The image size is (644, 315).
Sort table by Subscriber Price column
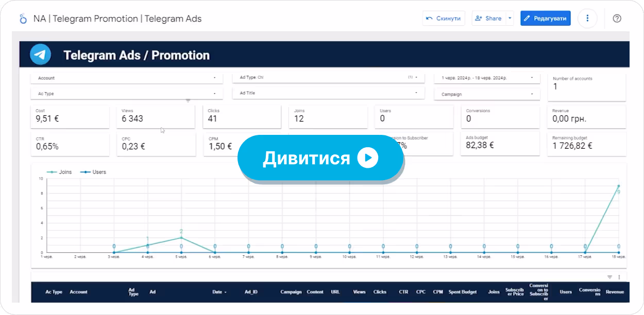[515, 292]
